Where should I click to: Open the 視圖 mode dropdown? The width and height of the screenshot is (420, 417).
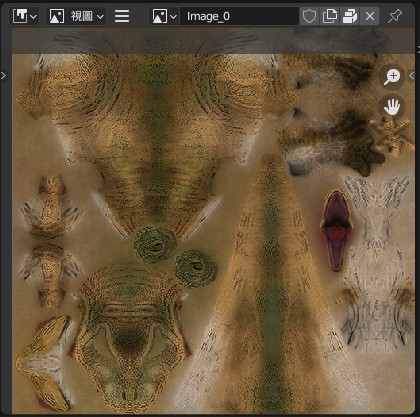click(x=76, y=16)
